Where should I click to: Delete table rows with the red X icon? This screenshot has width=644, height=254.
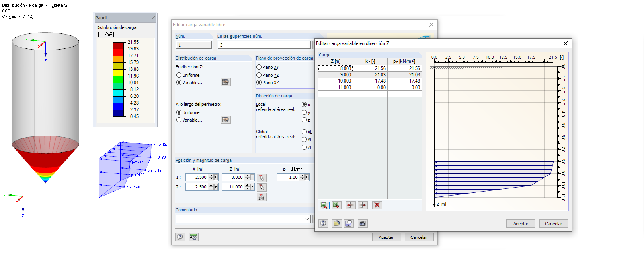(377, 205)
